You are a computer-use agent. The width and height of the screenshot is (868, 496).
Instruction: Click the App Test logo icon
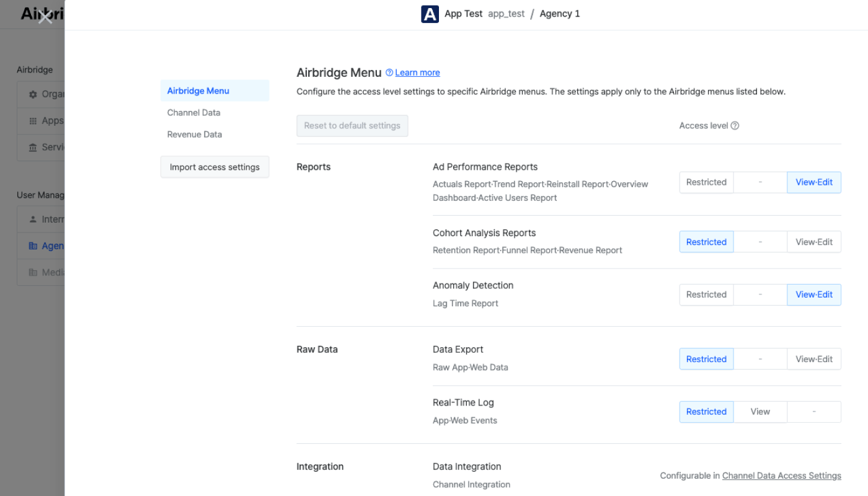(430, 14)
